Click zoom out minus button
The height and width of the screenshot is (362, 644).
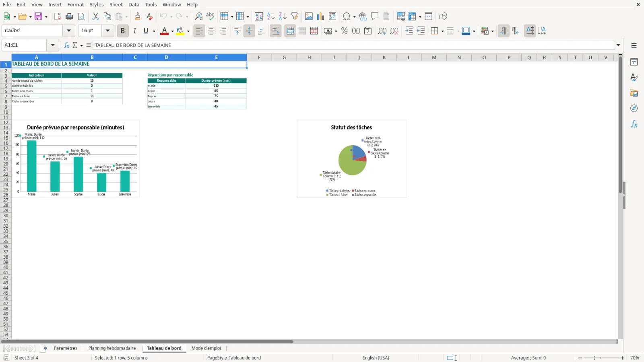(x=580, y=358)
